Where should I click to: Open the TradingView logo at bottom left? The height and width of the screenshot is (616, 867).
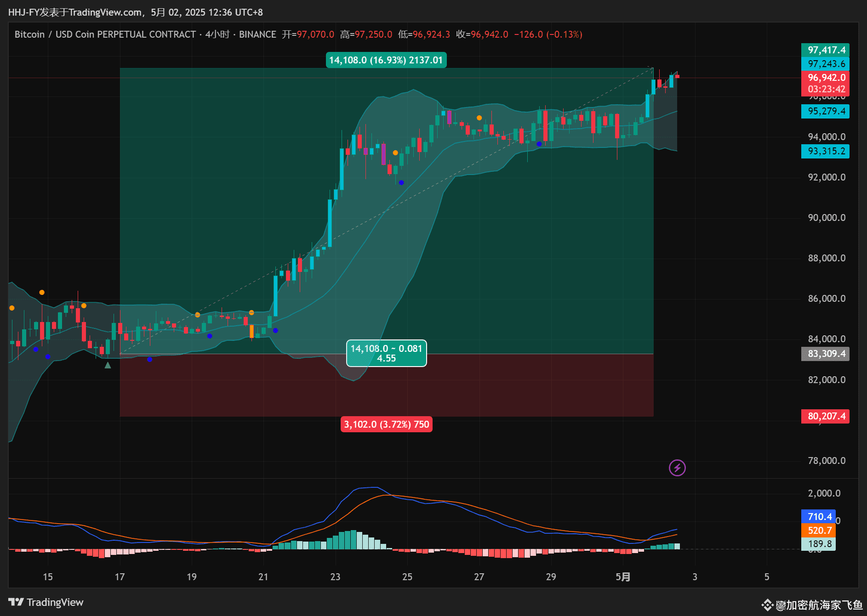click(46, 602)
